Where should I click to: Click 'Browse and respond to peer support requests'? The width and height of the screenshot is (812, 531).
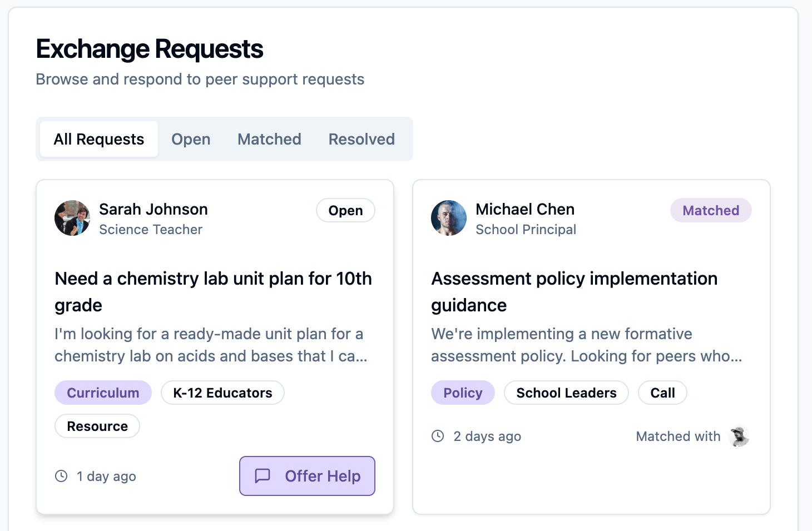pos(200,79)
